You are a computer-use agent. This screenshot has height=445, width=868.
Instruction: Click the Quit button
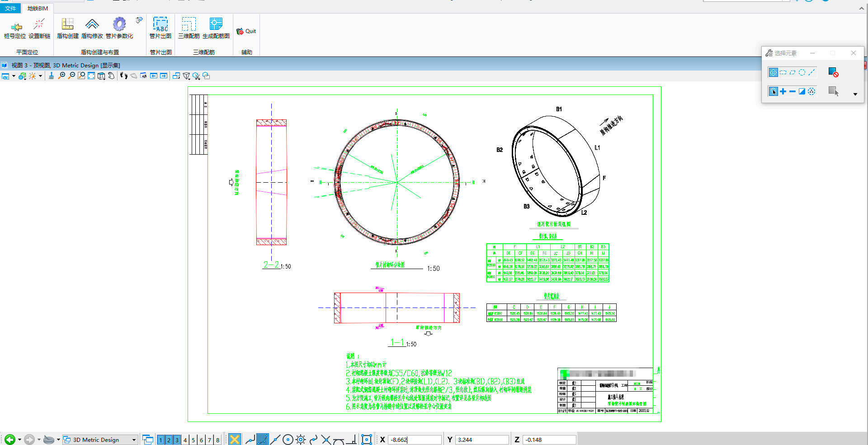[x=246, y=31]
